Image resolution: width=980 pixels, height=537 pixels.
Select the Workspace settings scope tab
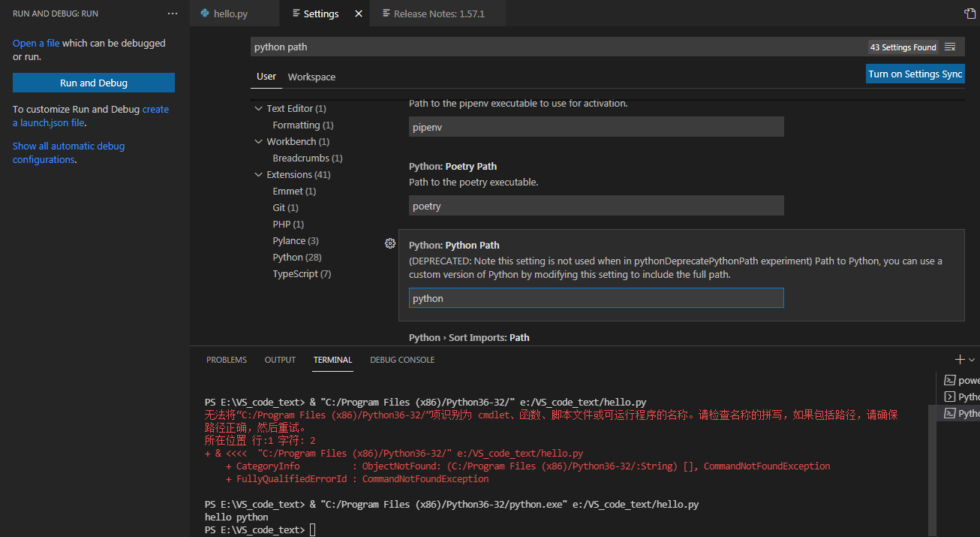click(x=311, y=77)
